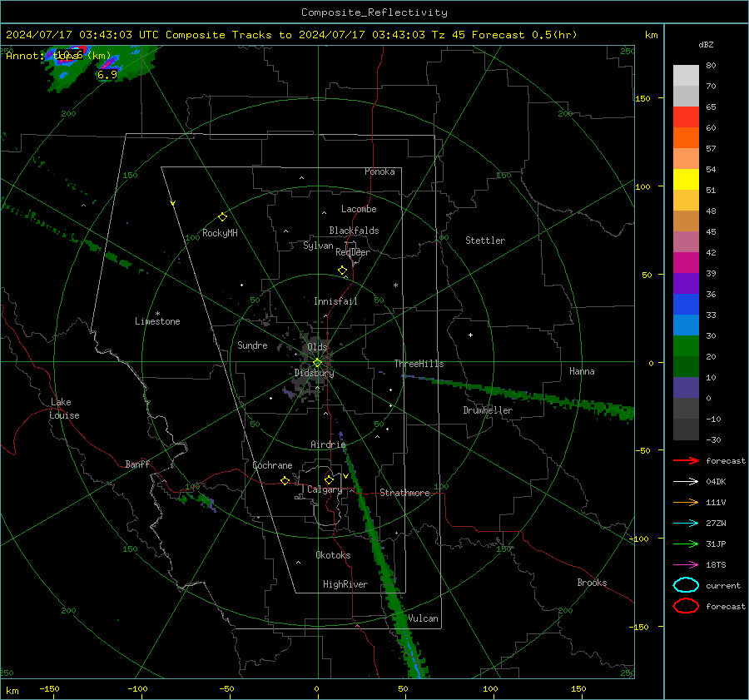This screenshot has height=700, width=749.
Task: Click the 0 tick on bottom axis
Action: [316, 688]
